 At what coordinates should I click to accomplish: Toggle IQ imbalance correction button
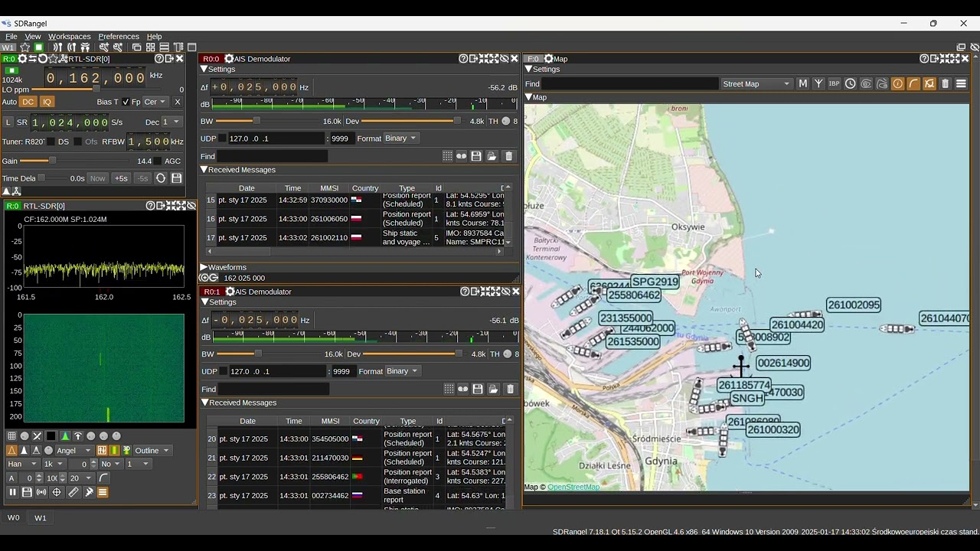[47, 102]
